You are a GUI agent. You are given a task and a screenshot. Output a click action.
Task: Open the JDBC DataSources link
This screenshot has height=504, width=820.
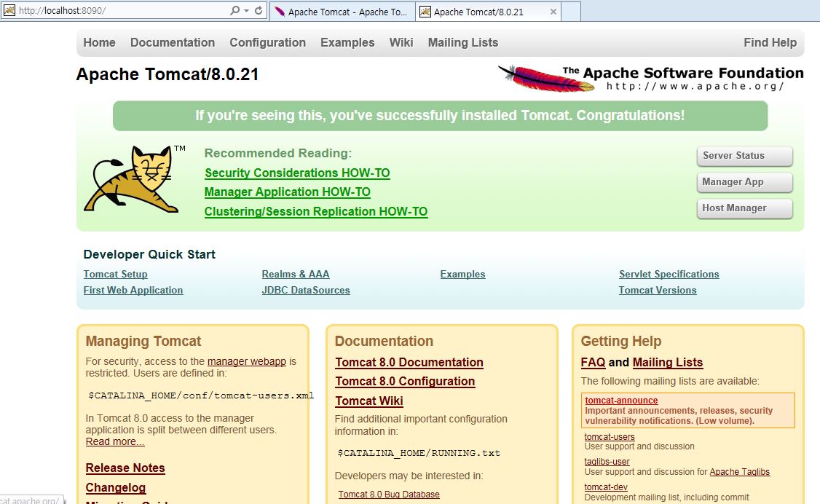click(x=306, y=290)
